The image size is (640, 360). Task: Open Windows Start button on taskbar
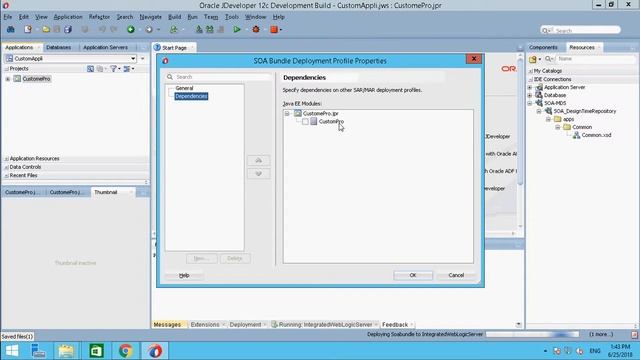tap(12, 351)
